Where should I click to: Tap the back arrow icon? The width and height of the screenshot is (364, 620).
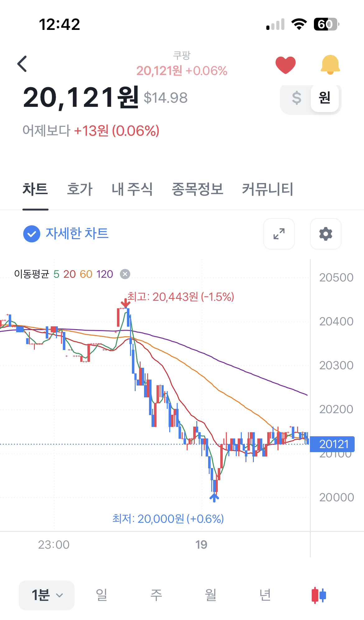(22, 64)
